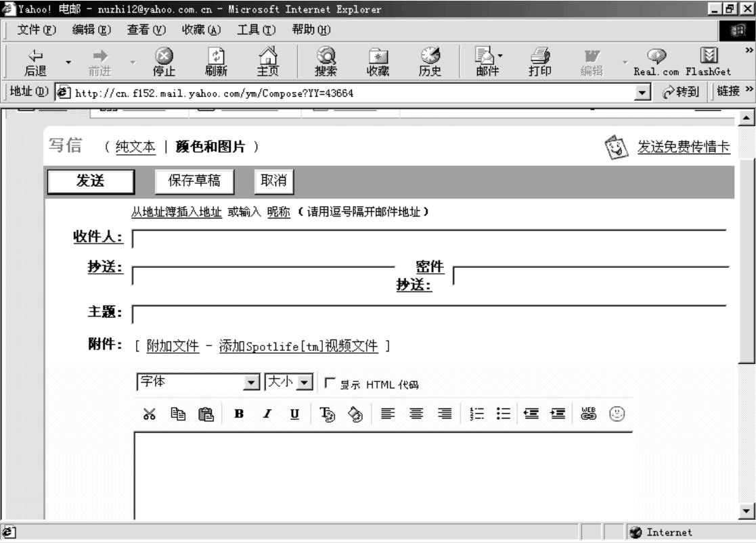Insert a bulleted list in editor
Screen dimensions: 756x543
[504, 414]
